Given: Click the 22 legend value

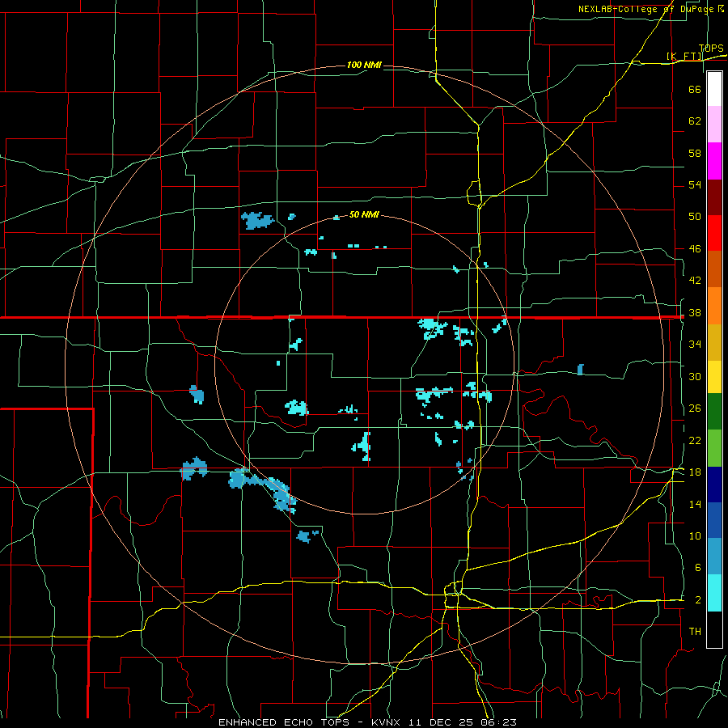Looking at the screenshot, I should coord(695,440).
